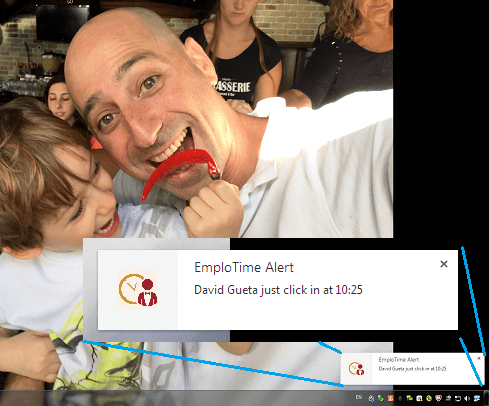Click the gray tray icon to the right of the shield
Image resolution: width=489 pixels, height=406 pixels.
coord(448,398)
